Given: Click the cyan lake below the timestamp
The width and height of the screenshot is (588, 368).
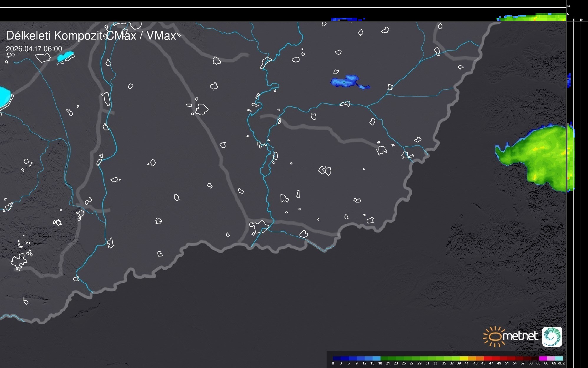Looking at the screenshot, I should tap(65, 56).
